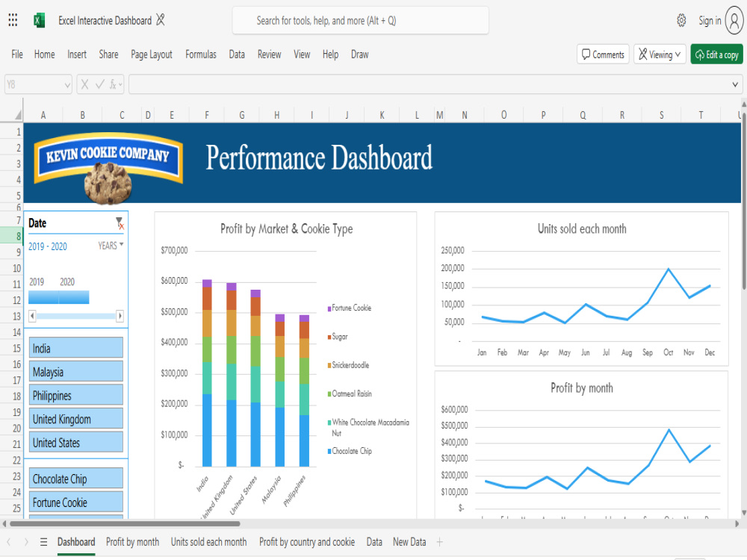747x560 pixels.
Task: Click the Sign in link
Action: (710, 20)
